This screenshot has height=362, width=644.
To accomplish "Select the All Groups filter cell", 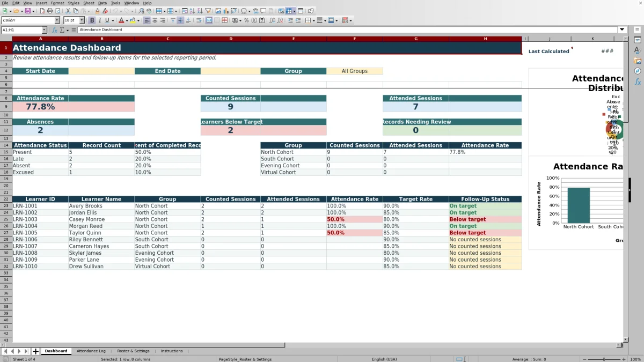I will tap(355, 71).
